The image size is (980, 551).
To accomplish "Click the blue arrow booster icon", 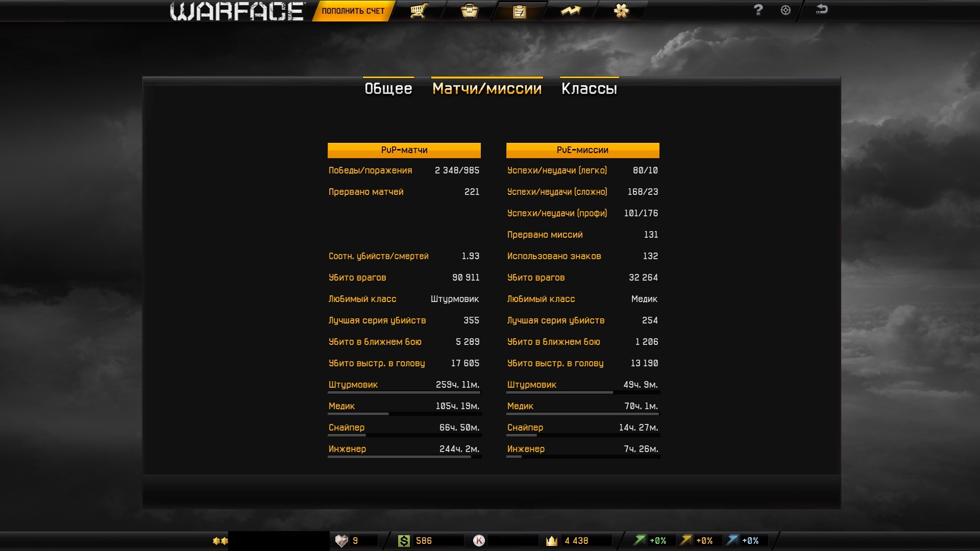I will [732, 540].
